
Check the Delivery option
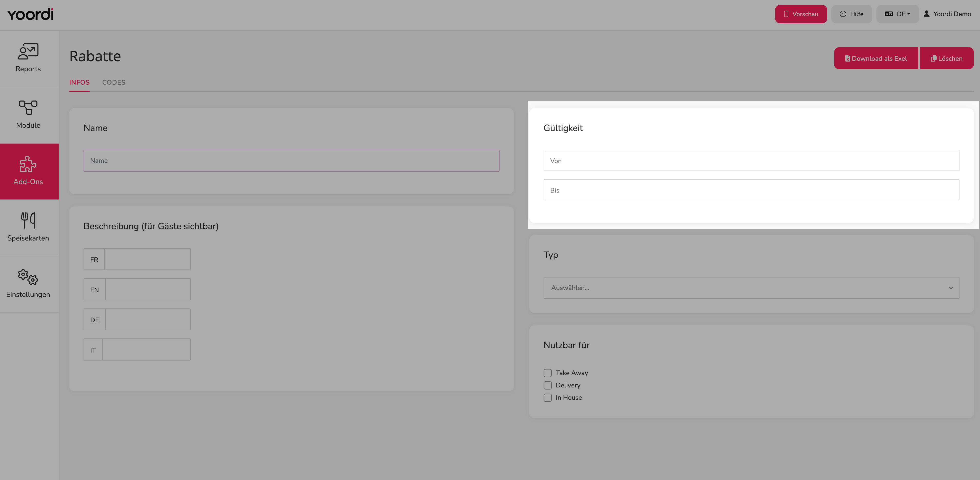547,385
